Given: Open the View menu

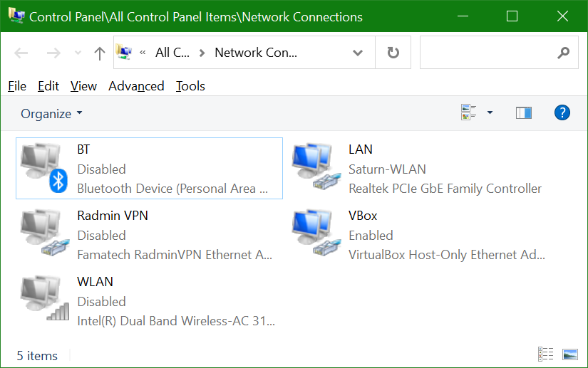Looking at the screenshot, I should 83,86.
